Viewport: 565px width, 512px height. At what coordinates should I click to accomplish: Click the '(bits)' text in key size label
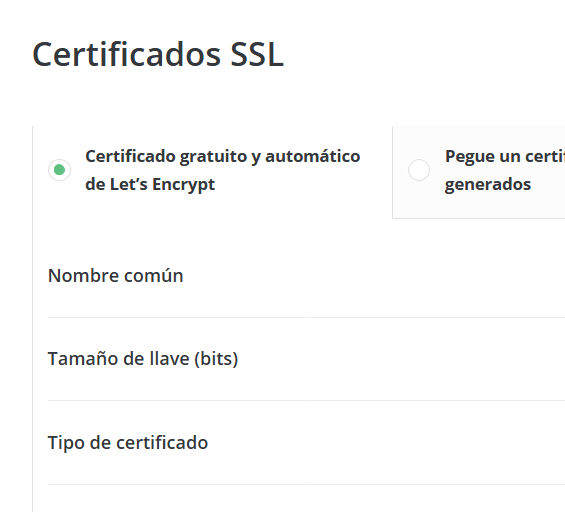(x=216, y=359)
